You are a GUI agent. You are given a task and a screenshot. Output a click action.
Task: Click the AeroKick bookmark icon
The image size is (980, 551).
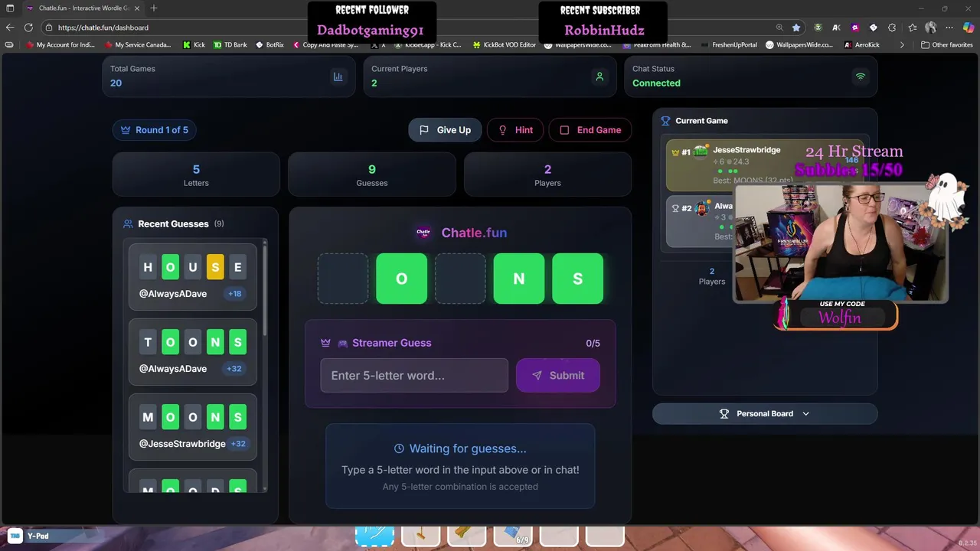848,44
